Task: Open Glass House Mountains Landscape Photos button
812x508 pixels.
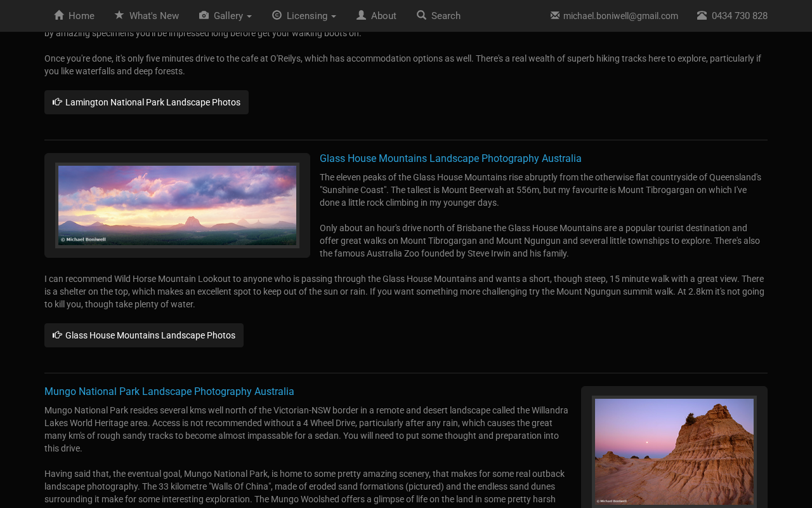Action: pyautogui.click(x=144, y=335)
